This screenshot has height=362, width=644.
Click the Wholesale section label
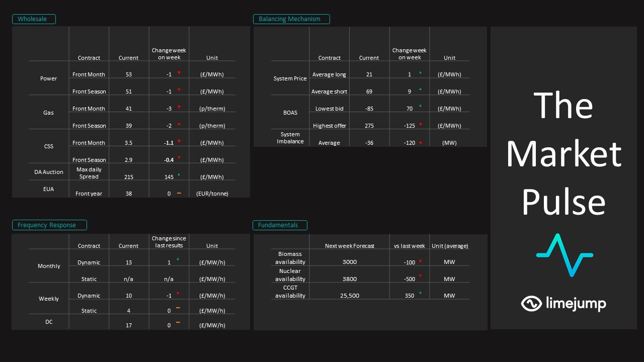click(34, 19)
